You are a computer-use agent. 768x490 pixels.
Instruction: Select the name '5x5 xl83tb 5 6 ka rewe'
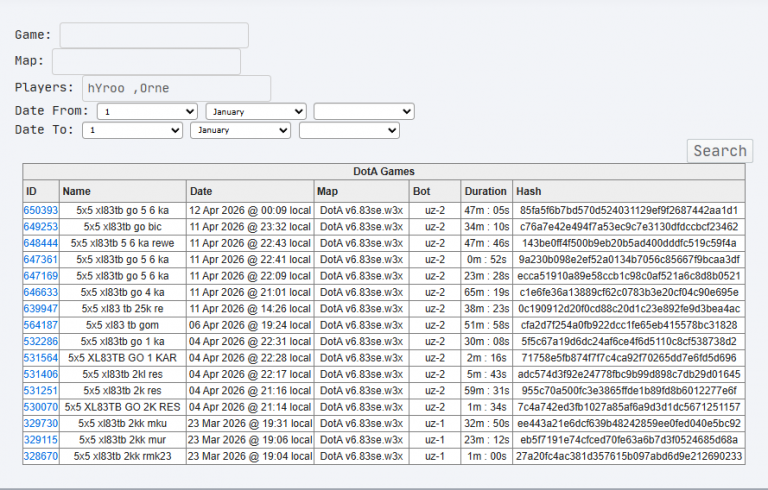coord(122,244)
